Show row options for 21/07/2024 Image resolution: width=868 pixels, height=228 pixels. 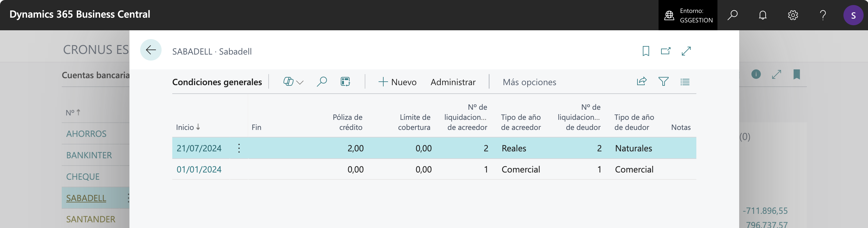click(x=239, y=148)
